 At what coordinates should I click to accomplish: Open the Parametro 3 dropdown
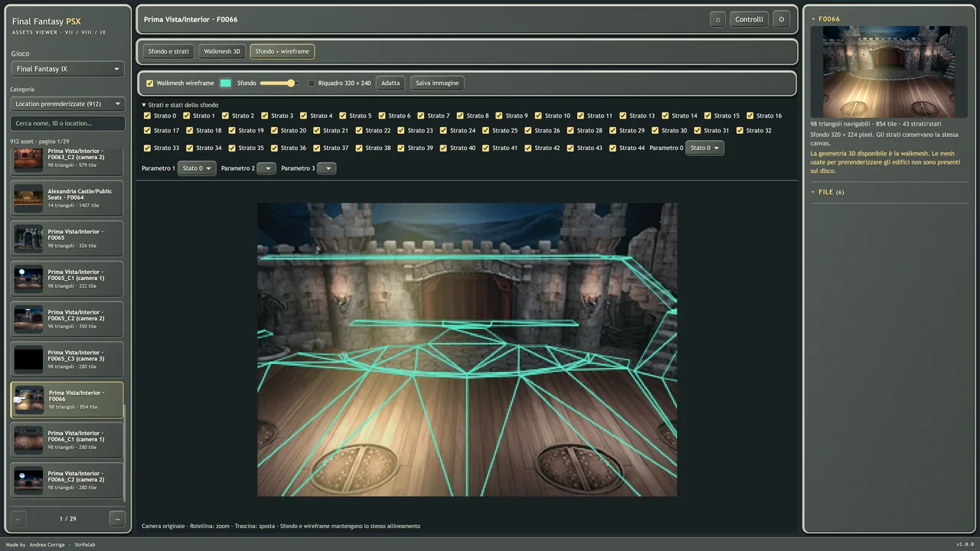326,168
